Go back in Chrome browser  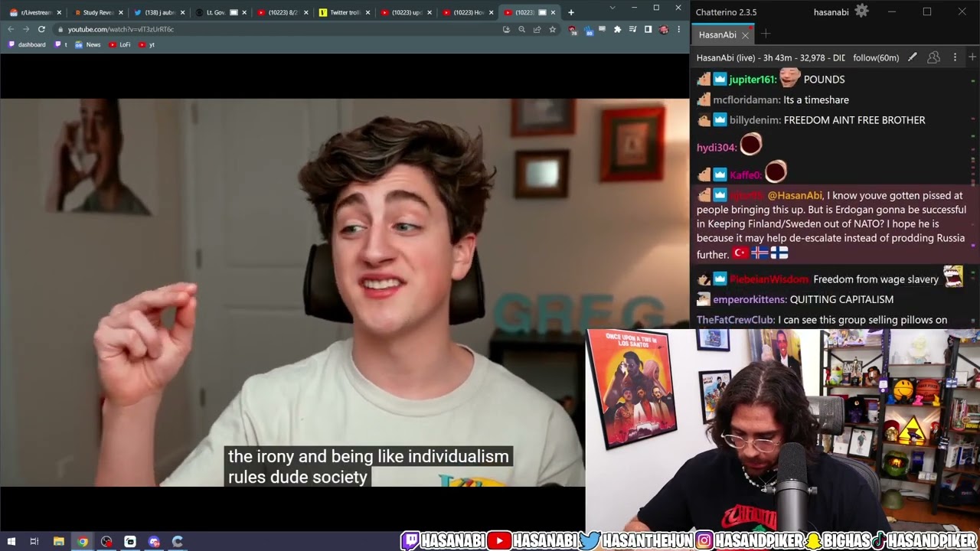coord(11,29)
